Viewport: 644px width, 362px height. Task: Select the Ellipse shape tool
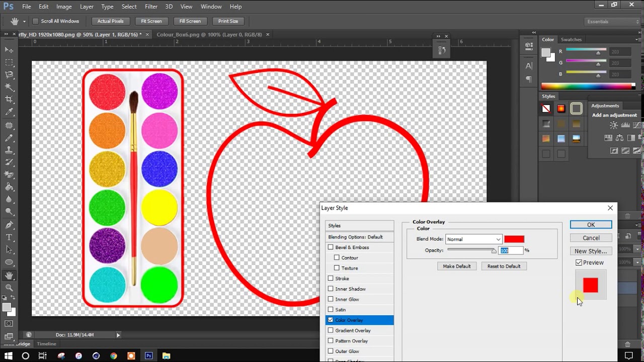pyautogui.click(x=9, y=262)
